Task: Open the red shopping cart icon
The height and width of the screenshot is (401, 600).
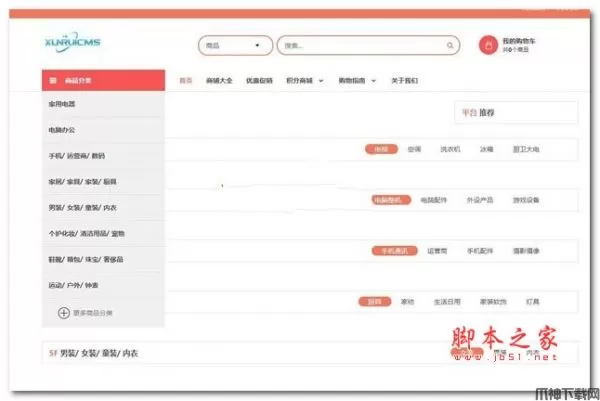Action: [x=488, y=45]
